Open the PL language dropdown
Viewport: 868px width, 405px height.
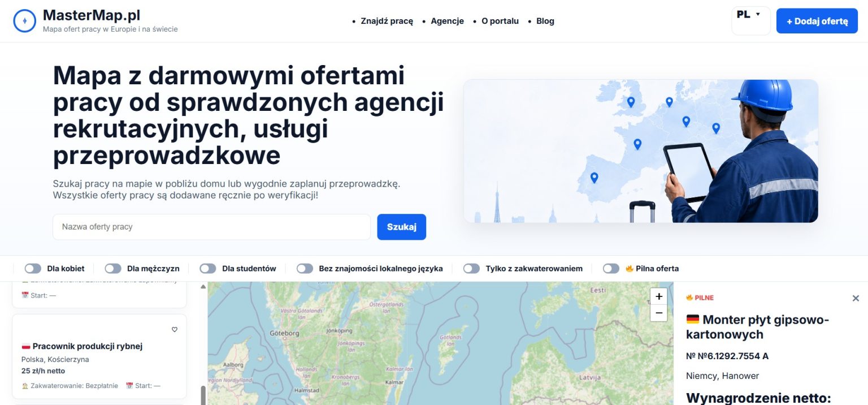(751, 21)
